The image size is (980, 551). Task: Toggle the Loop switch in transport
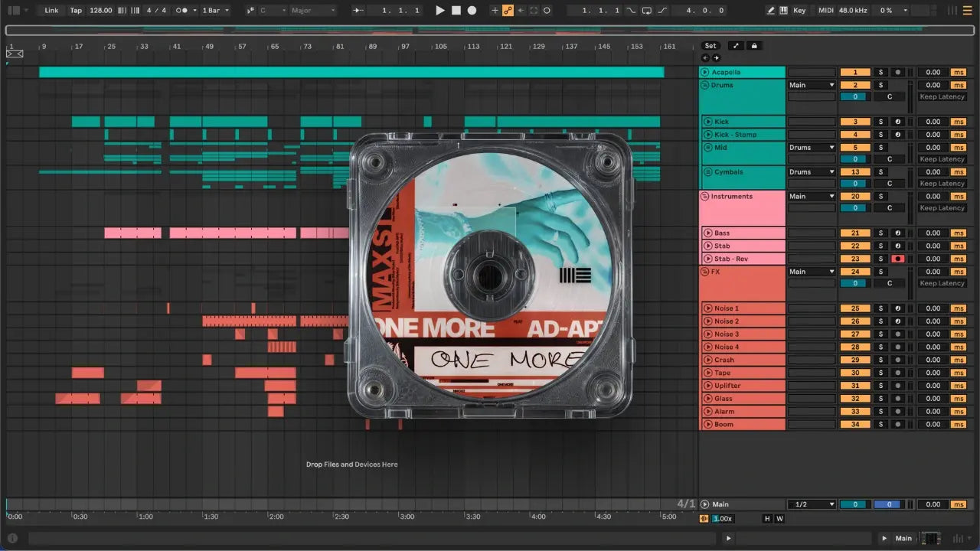(647, 11)
